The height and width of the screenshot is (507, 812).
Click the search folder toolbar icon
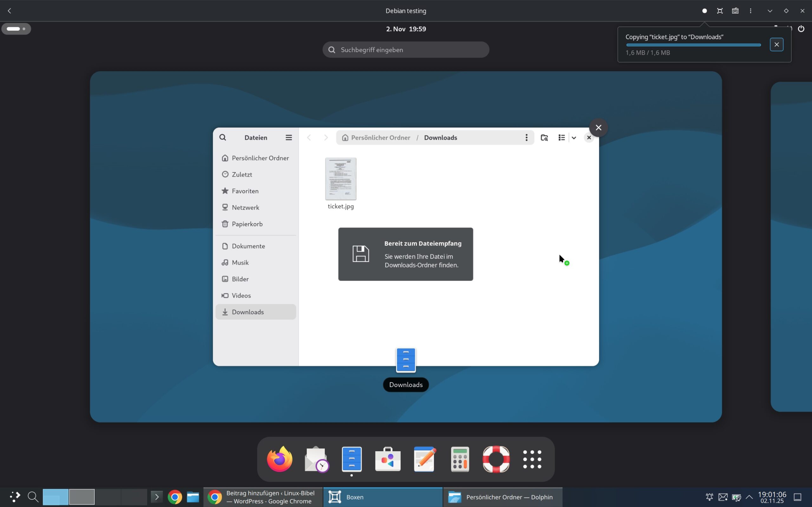coord(544,138)
